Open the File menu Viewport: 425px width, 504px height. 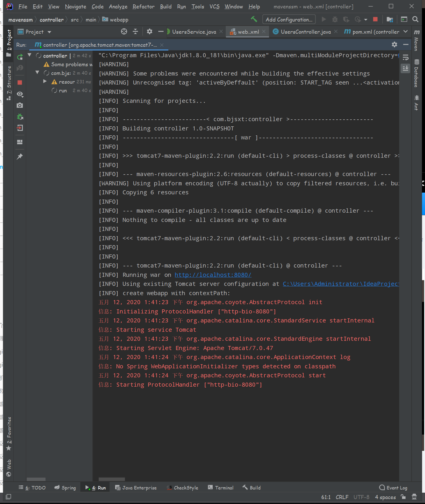click(x=23, y=6)
